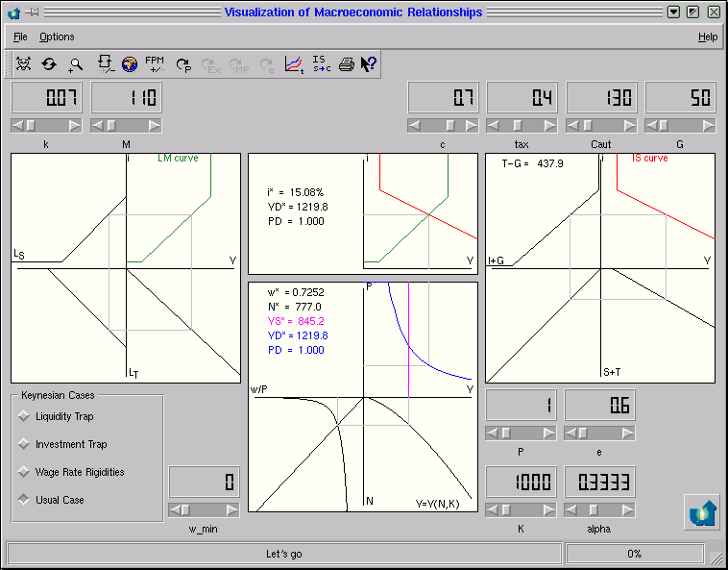Click the toolbar drag handle
The image size is (728, 570).
click(x=8, y=64)
